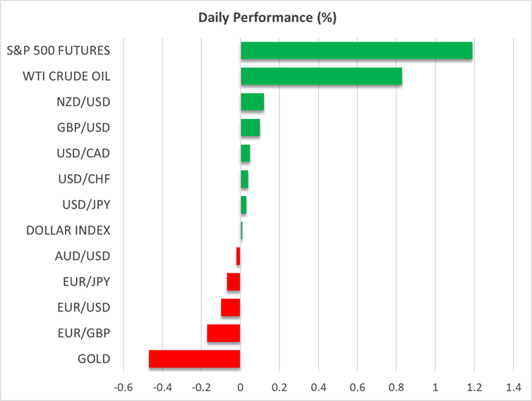532x401 pixels.
Task: Select the NZD/USD green bar
Action: pos(252,102)
